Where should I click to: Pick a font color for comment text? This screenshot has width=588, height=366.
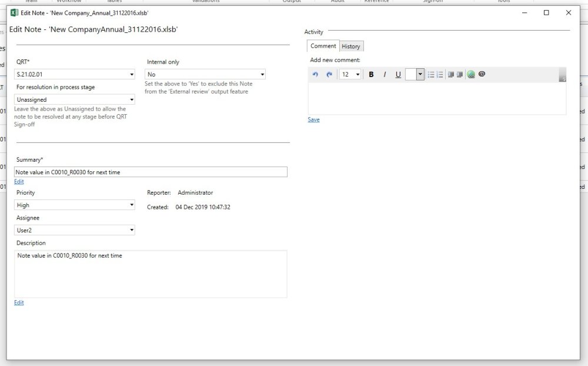pos(419,74)
